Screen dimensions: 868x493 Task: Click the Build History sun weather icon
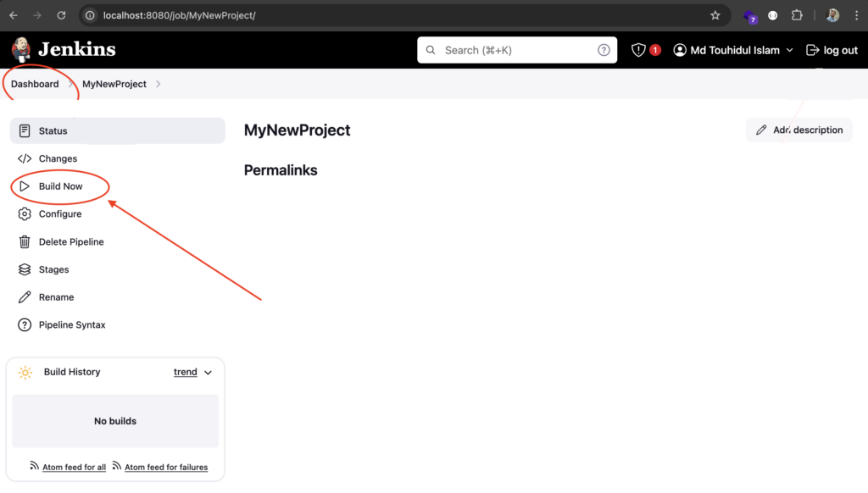tap(25, 373)
